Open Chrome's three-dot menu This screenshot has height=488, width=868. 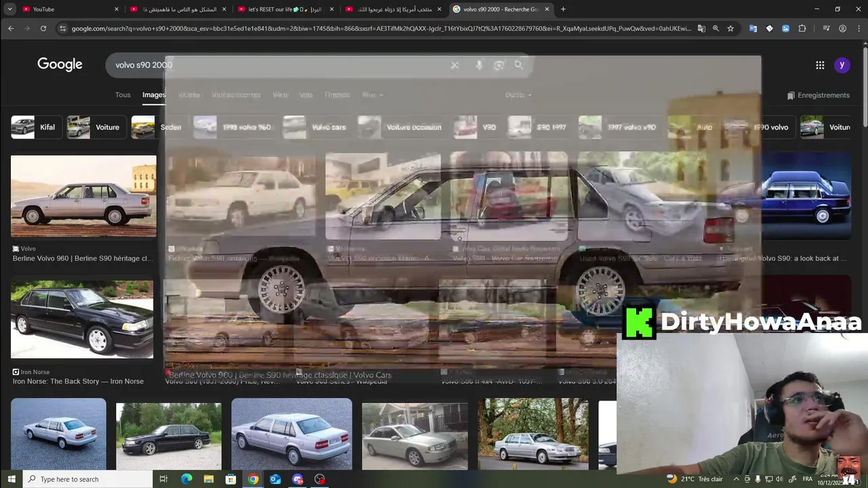tap(859, 28)
